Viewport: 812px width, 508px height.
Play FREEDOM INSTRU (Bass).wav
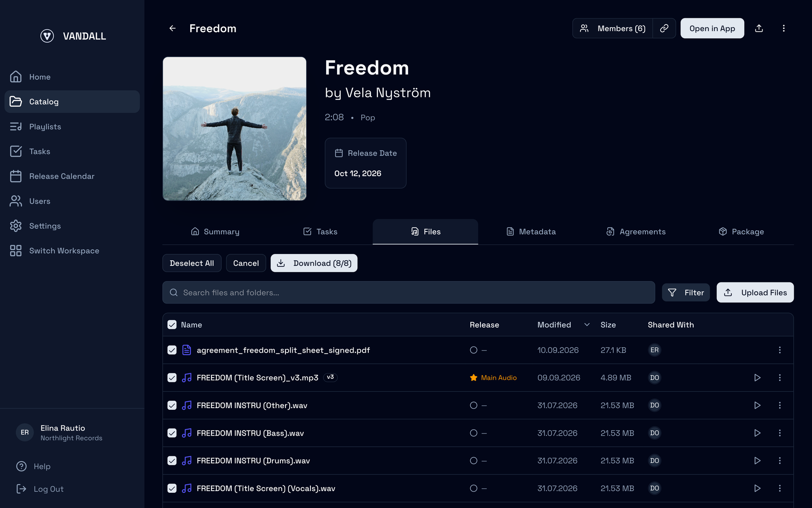757,433
